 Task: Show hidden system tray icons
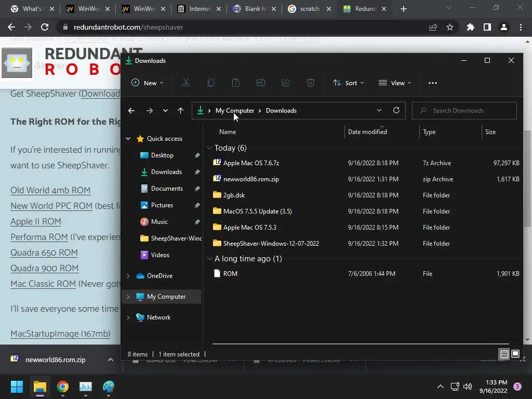441,387
